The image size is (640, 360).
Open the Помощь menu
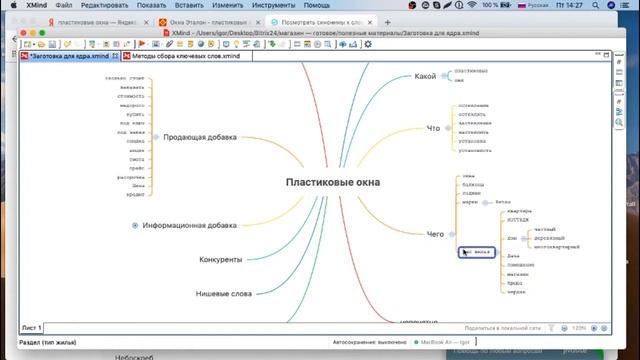point(317,5)
